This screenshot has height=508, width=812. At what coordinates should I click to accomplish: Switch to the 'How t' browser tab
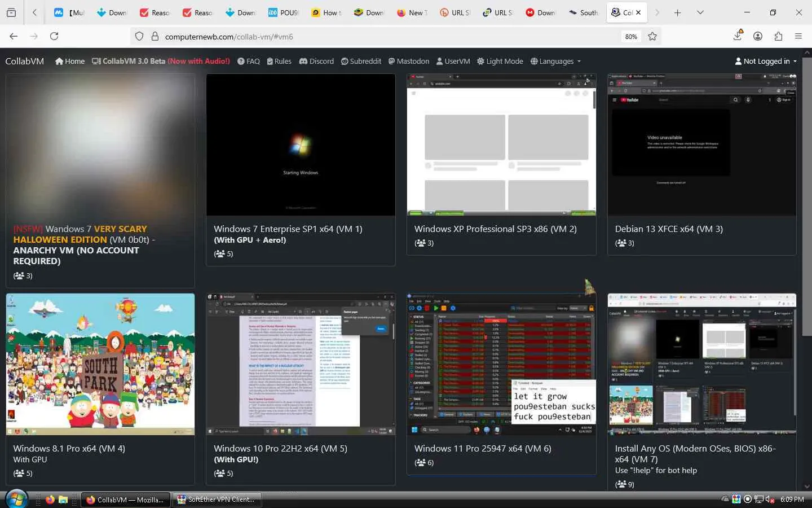click(x=327, y=12)
